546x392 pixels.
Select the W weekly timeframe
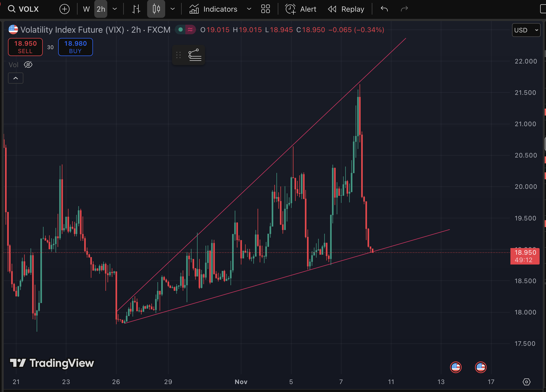[86, 9]
